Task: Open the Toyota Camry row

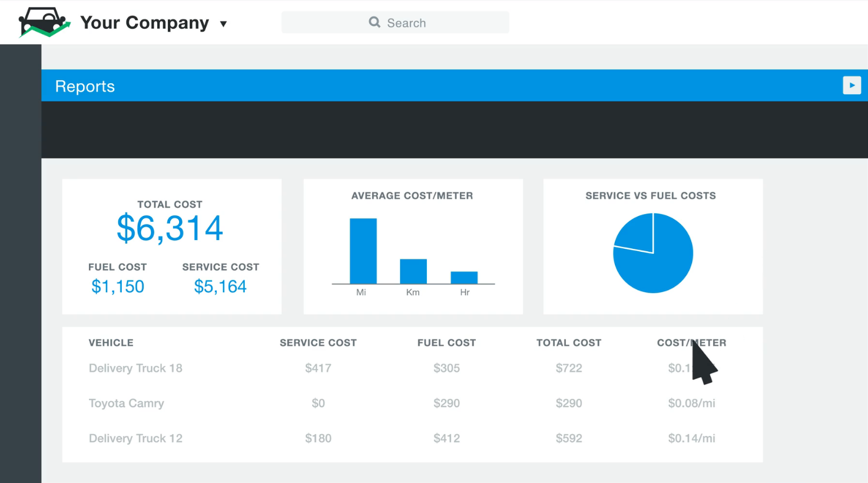Action: pos(412,404)
